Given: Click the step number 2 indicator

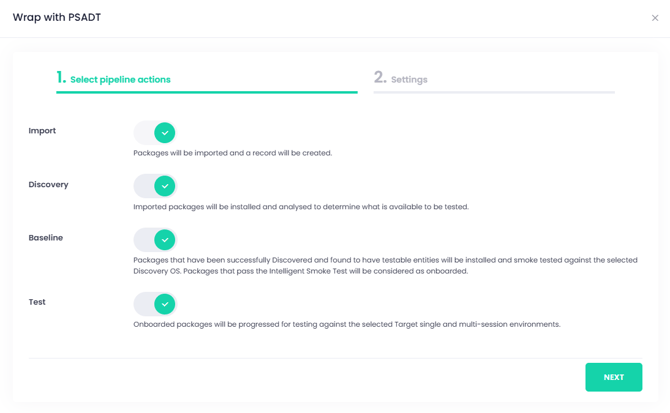Looking at the screenshot, I should (380, 78).
